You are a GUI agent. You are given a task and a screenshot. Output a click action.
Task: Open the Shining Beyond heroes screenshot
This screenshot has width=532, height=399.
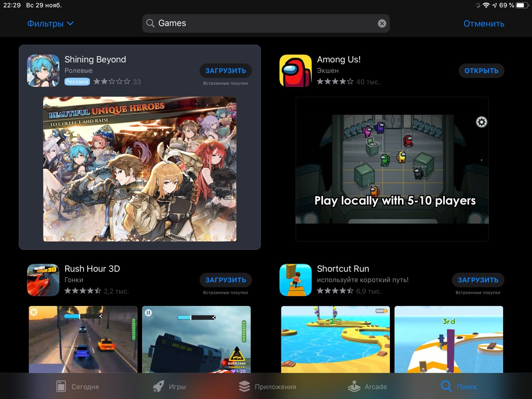click(140, 169)
